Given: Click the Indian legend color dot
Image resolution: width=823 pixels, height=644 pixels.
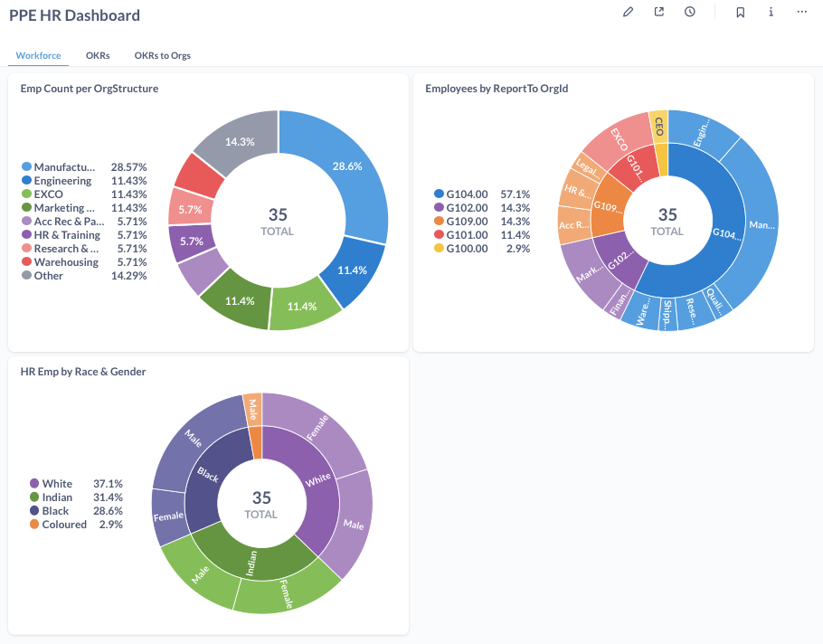Looking at the screenshot, I should click(34, 497).
